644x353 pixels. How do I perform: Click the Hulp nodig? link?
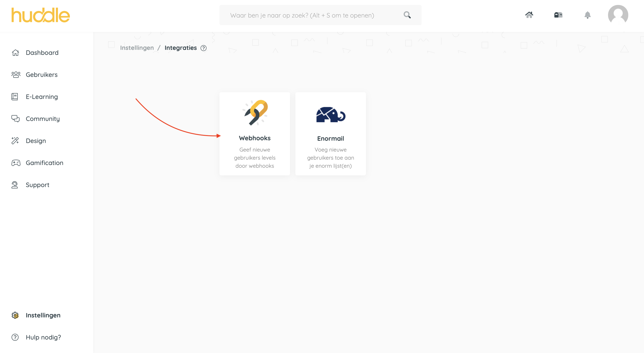coord(43,337)
